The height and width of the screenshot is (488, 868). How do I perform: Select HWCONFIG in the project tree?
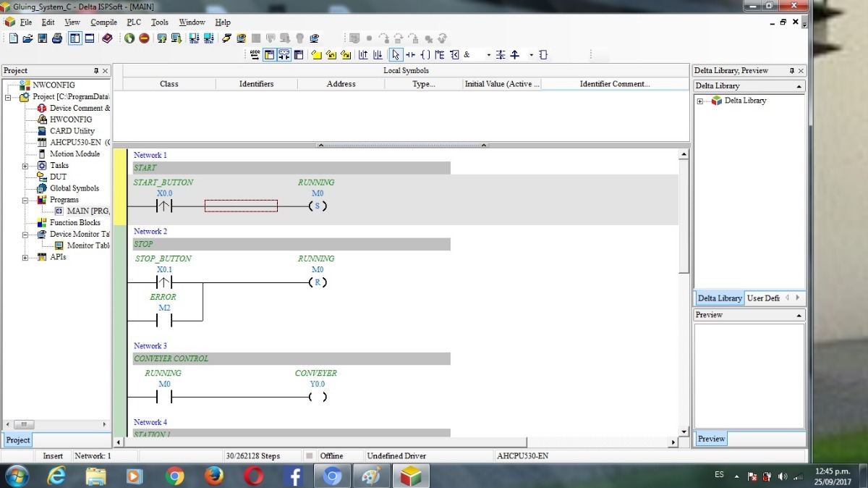[70, 119]
